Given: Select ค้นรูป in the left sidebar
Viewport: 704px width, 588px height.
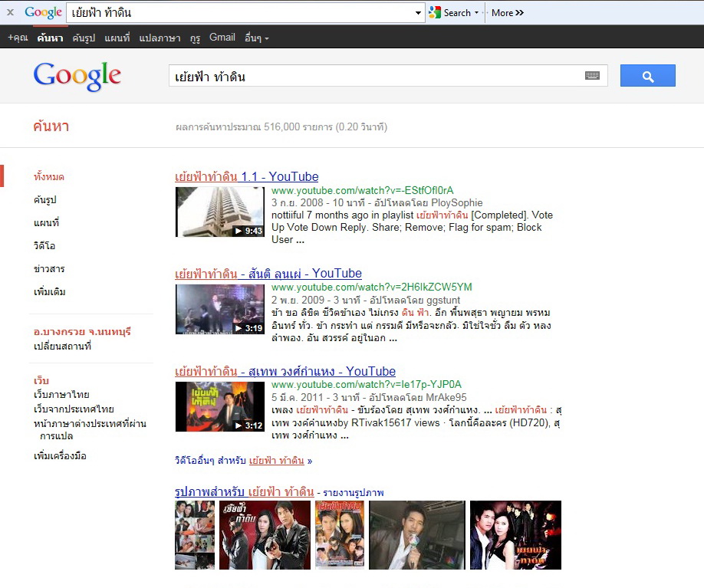Looking at the screenshot, I should click(x=45, y=200).
